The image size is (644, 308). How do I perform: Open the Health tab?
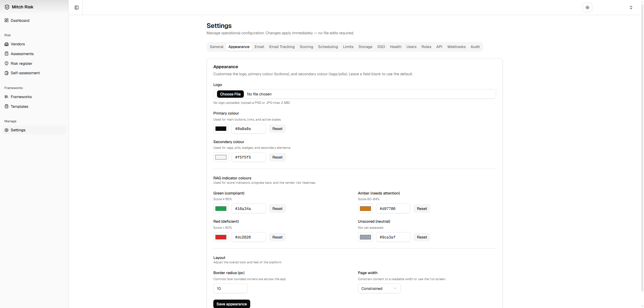tap(396, 47)
